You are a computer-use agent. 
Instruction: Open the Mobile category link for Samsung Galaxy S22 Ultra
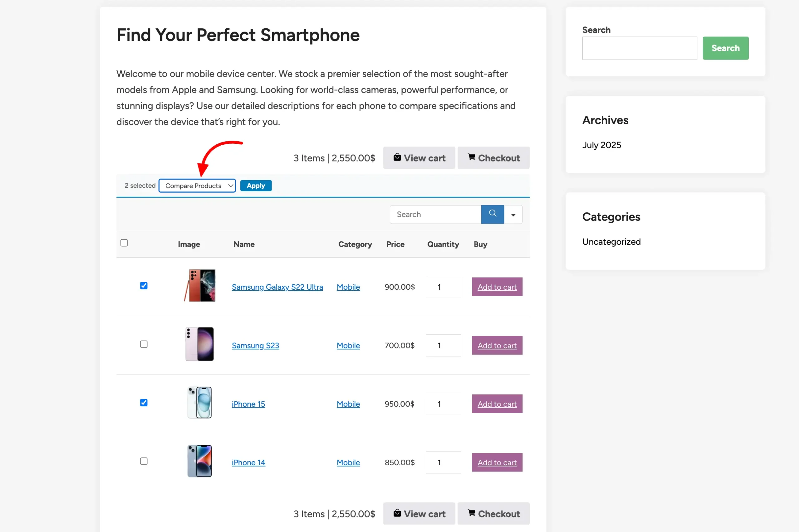[x=348, y=287]
